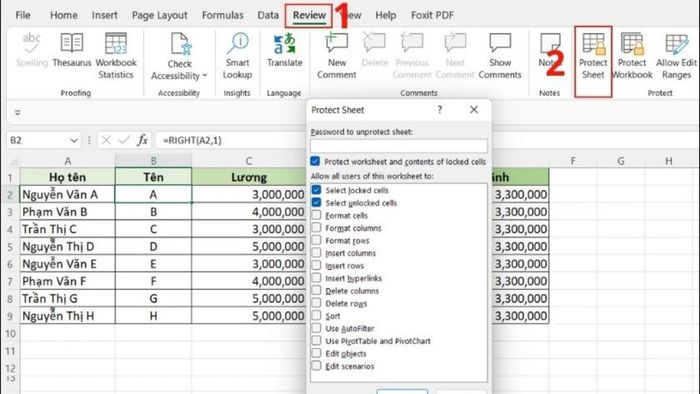The height and width of the screenshot is (394, 700).
Task: Click the Translate icon
Action: [x=285, y=44]
